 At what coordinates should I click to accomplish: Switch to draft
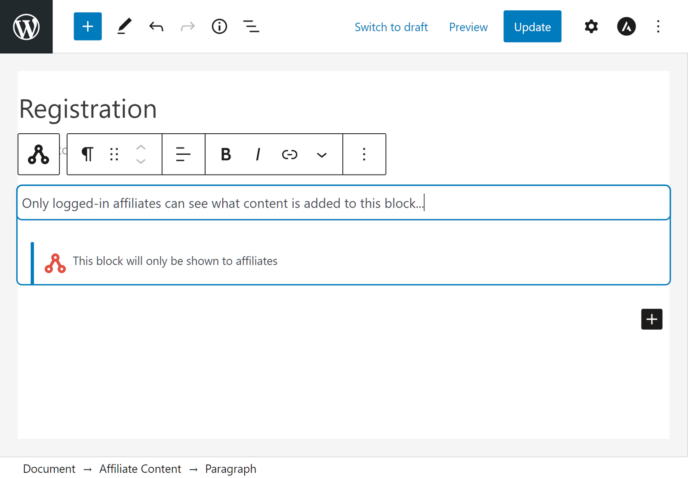[391, 27]
